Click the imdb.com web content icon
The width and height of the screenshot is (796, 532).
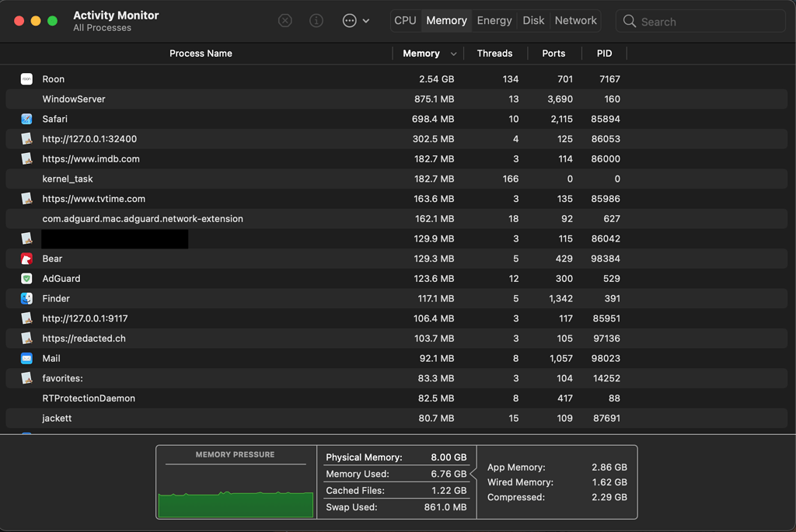click(x=25, y=158)
